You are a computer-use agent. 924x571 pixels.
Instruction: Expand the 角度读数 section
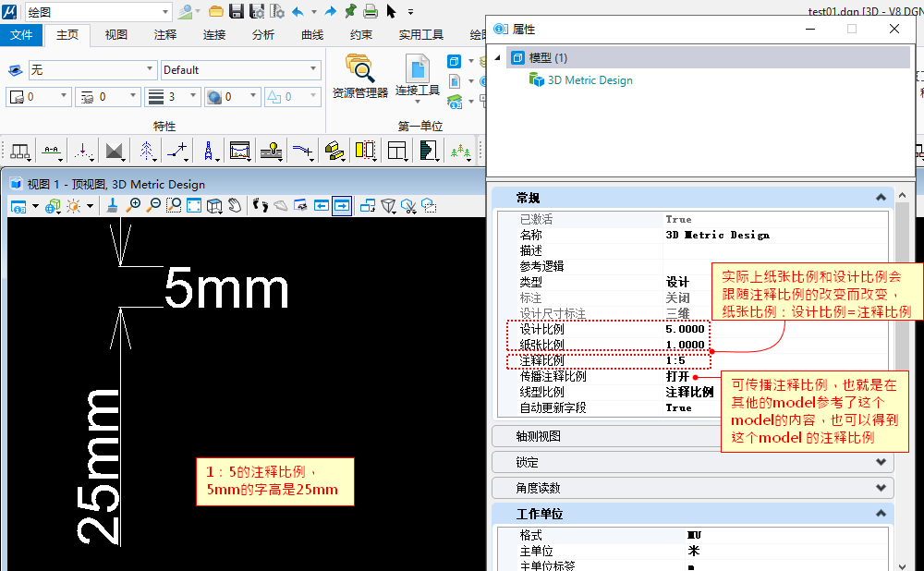click(881, 488)
